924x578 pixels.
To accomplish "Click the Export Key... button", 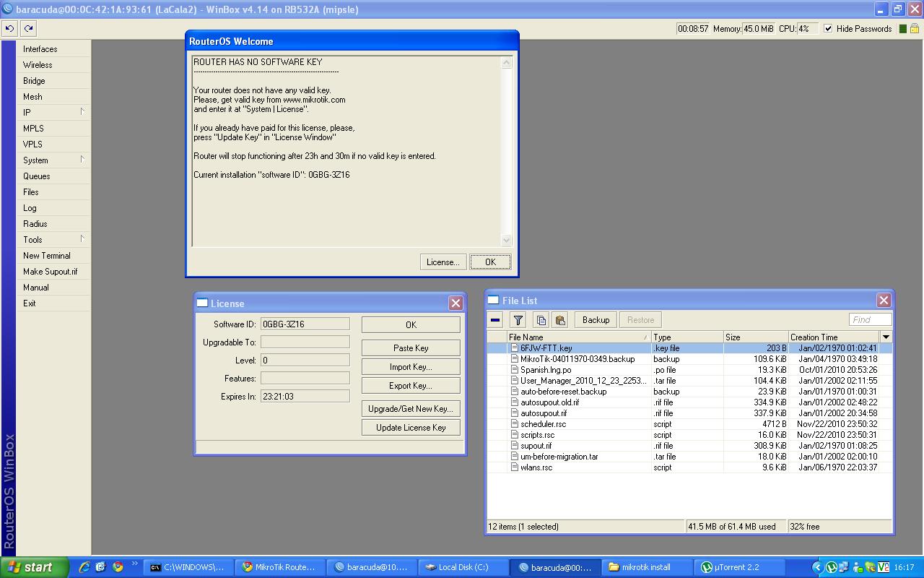I will pyautogui.click(x=411, y=386).
